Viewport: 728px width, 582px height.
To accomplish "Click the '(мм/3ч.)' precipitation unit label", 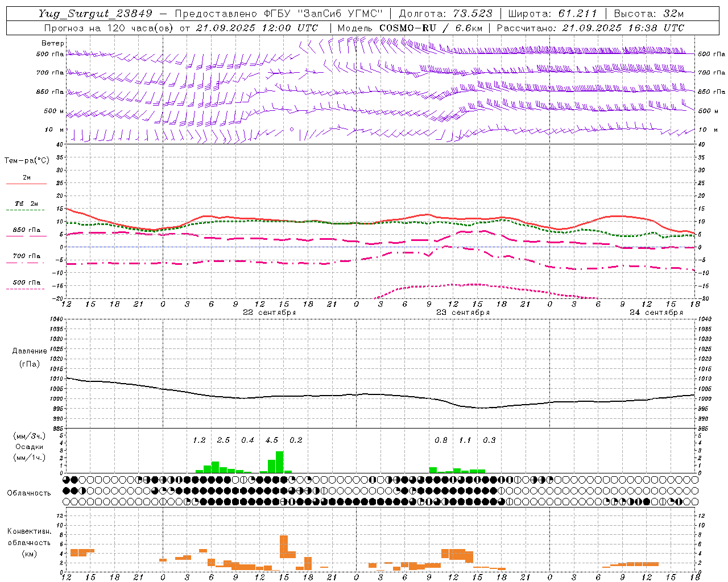I will click(30, 436).
